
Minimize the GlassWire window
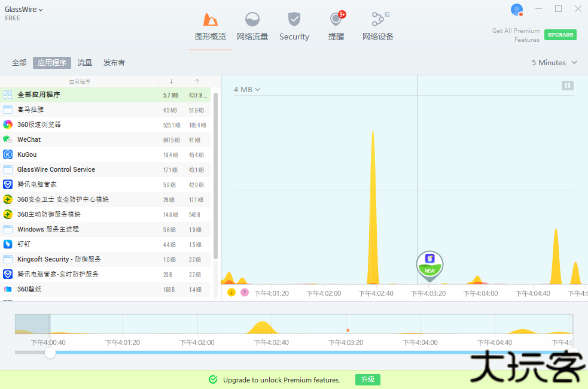[538, 8]
